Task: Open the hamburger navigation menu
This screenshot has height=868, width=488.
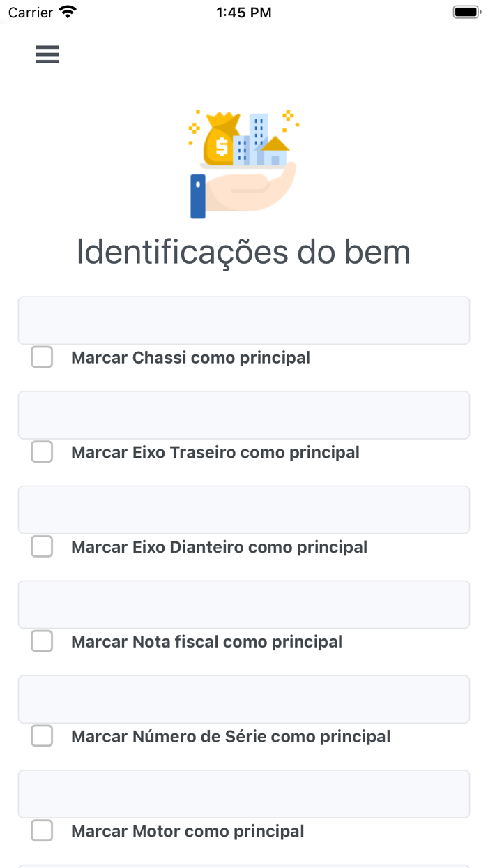Action: pyautogui.click(x=47, y=54)
